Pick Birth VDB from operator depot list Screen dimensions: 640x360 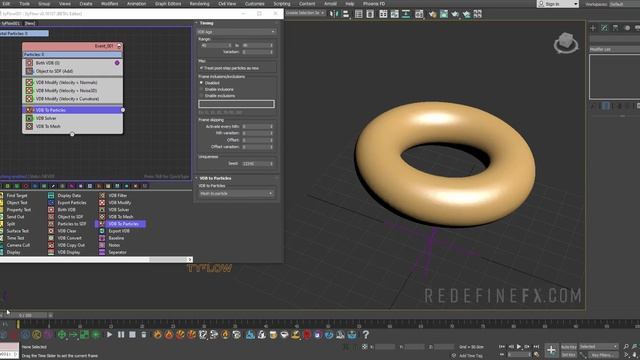click(62, 210)
